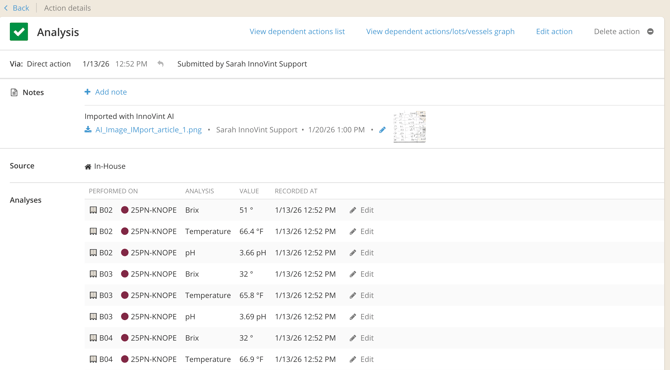Click barrel icon in B03 Brix row
This screenshot has height=370, width=670.
coord(93,274)
